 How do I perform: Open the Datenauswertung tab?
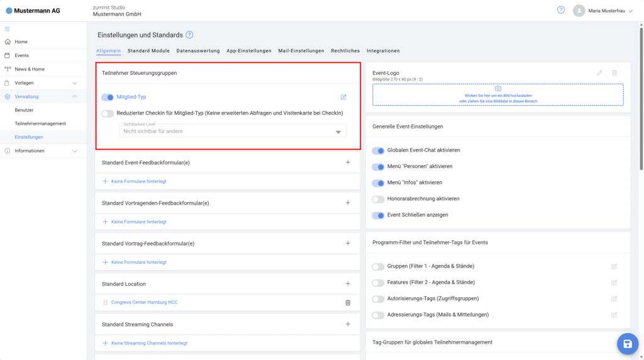[x=197, y=51]
